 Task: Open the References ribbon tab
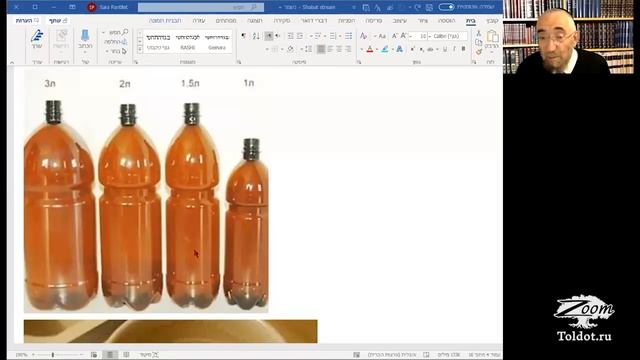tap(347, 20)
